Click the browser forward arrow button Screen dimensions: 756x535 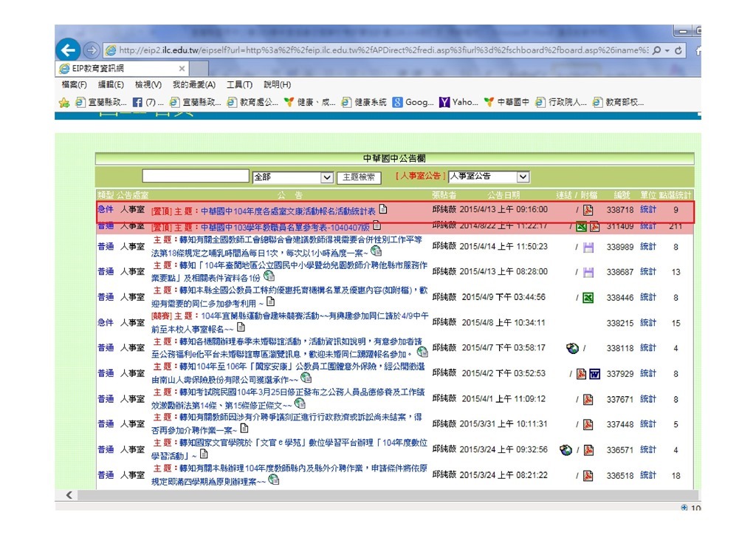tap(91, 50)
